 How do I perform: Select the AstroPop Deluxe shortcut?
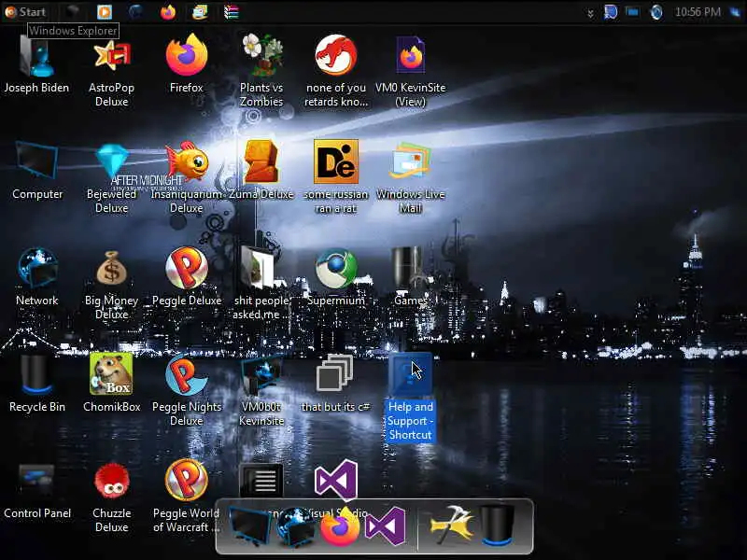[111, 73]
